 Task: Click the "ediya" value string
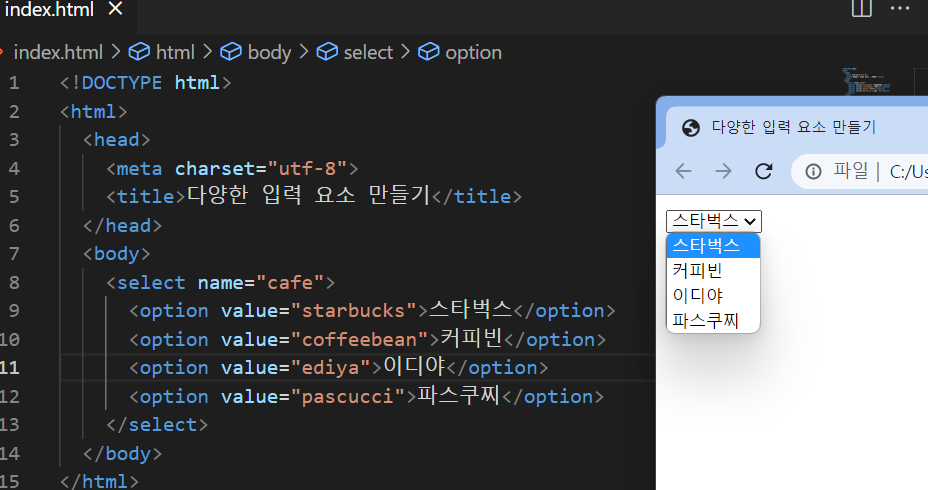click(x=330, y=368)
